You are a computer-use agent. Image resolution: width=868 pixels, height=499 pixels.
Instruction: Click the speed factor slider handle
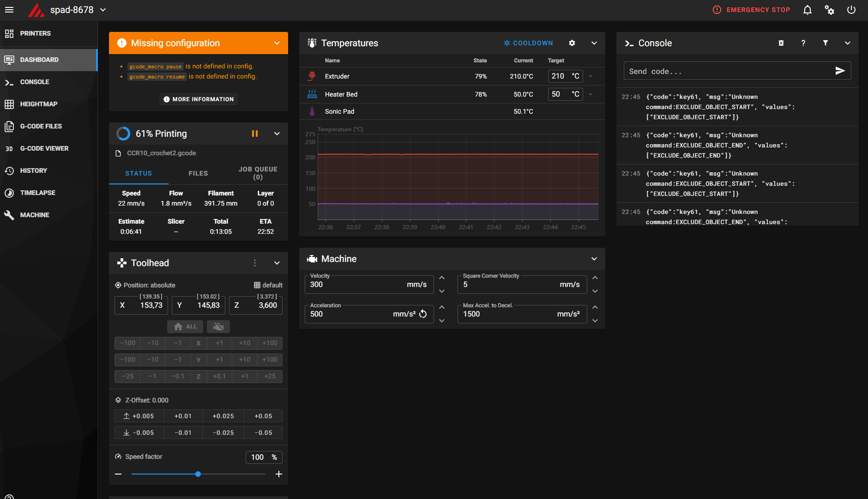click(198, 474)
